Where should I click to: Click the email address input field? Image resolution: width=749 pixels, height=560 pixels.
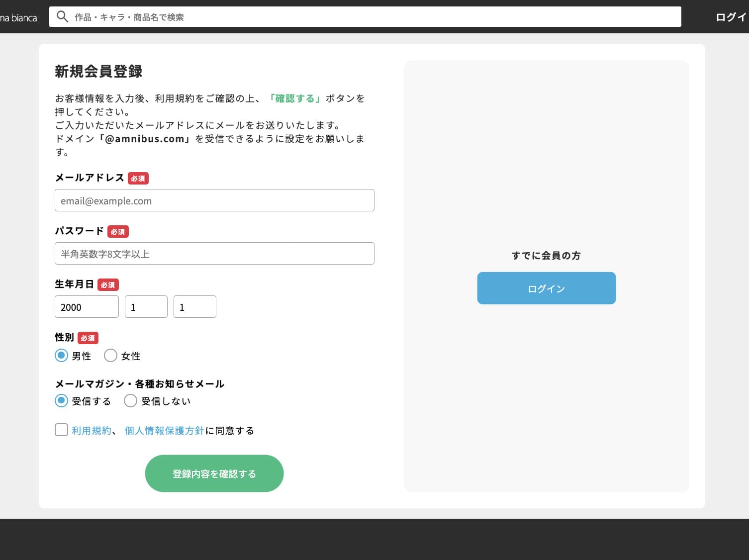click(214, 200)
